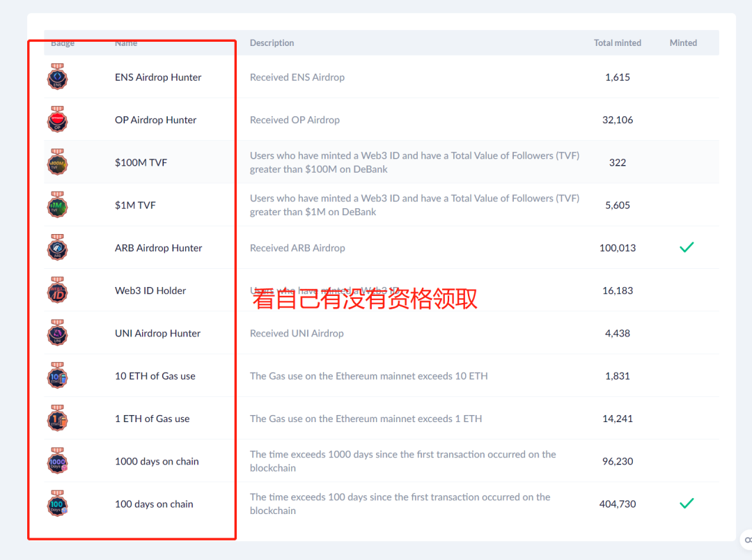Click the minted checkmark for ARB Airdrop Hunter

(x=687, y=247)
